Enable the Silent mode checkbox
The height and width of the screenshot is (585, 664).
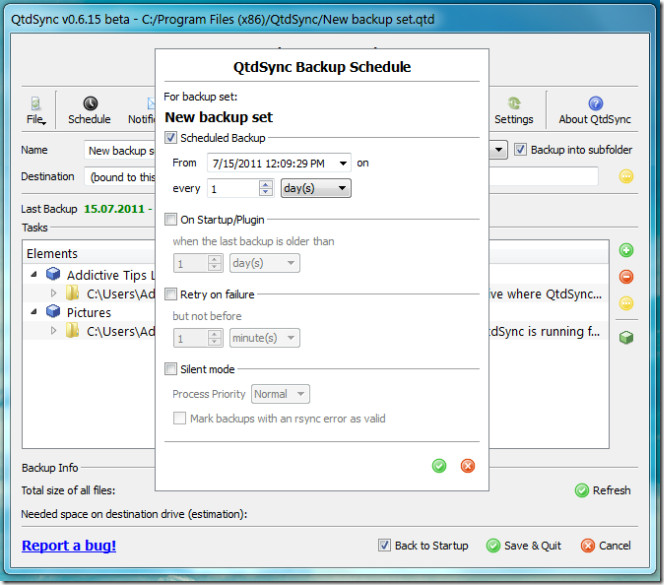coord(170,369)
